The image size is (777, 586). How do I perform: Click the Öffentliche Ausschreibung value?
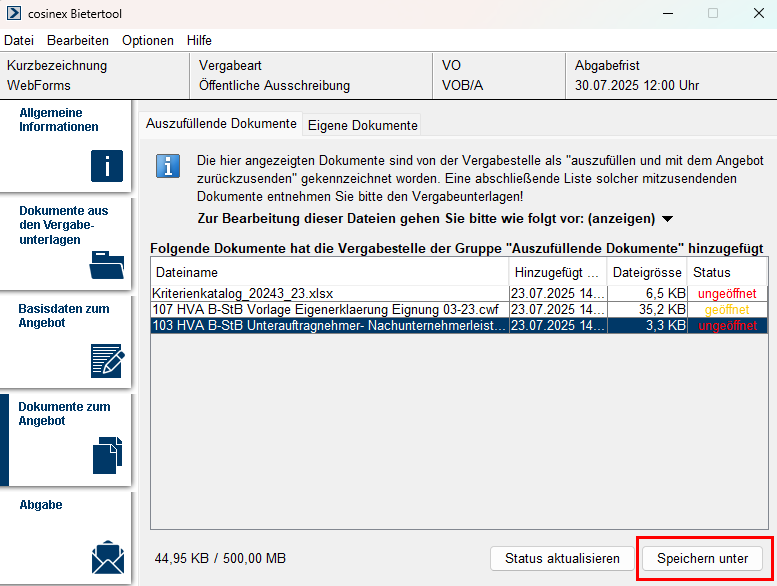274,85
